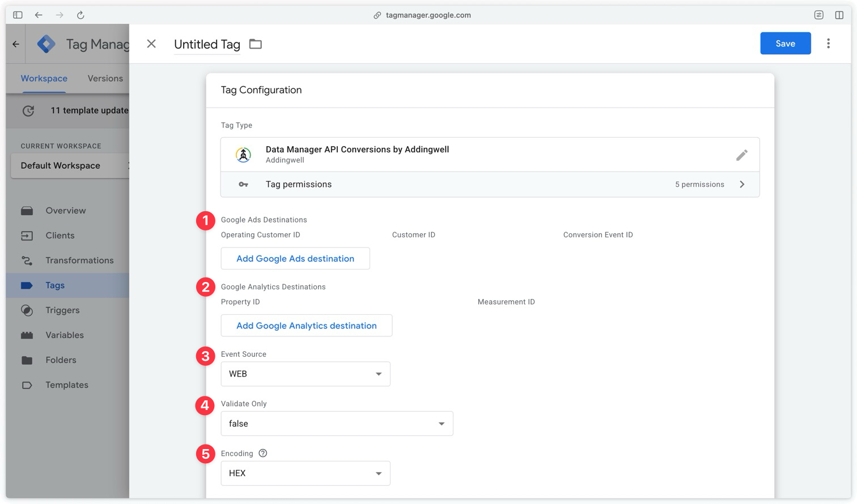857x504 pixels.
Task: Click the Property ID column header
Action: click(240, 302)
